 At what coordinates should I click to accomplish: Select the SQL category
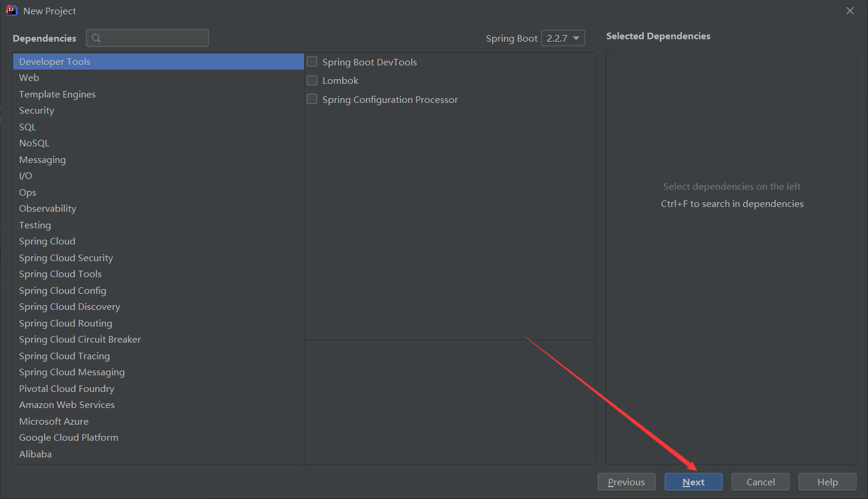[x=158, y=127]
